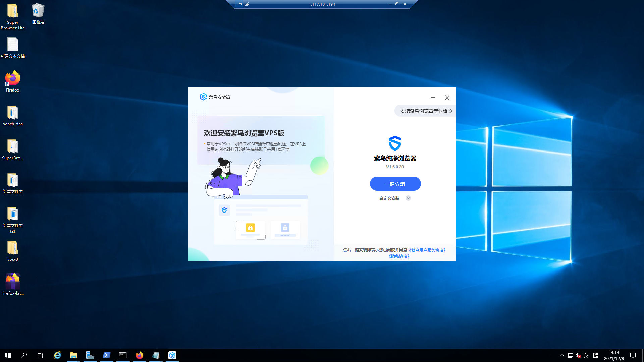644x362 pixels.
Task: Click the 一键安装 install button
Action: pyautogui.click(x=395, y=184)
